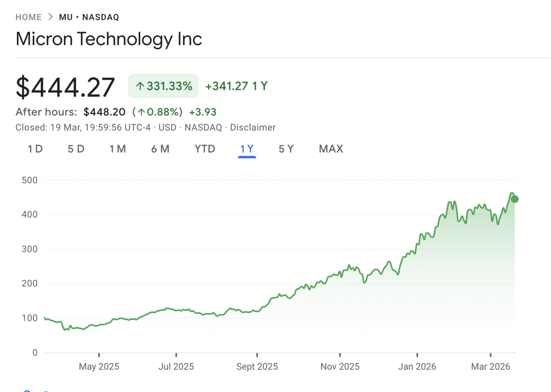Click the Nov 2025 x-axis marker
The height and width of the screenshot is (392, 551).
(x=340, y=367)
